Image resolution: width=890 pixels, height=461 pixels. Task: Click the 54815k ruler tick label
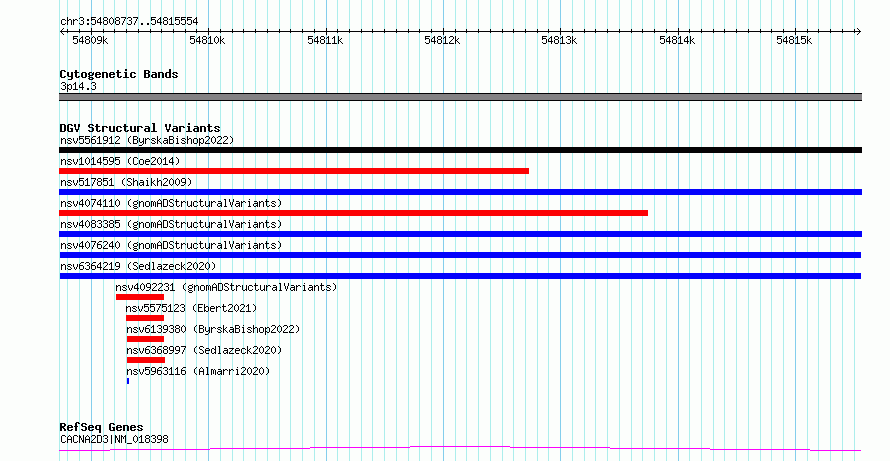tap(794, 40)
